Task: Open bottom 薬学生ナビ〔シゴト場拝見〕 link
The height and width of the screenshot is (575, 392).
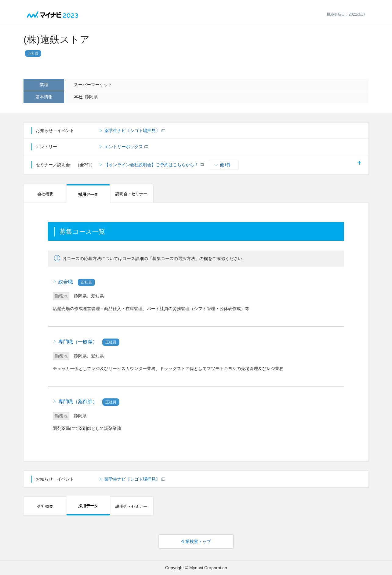Action: click(132, 479)
